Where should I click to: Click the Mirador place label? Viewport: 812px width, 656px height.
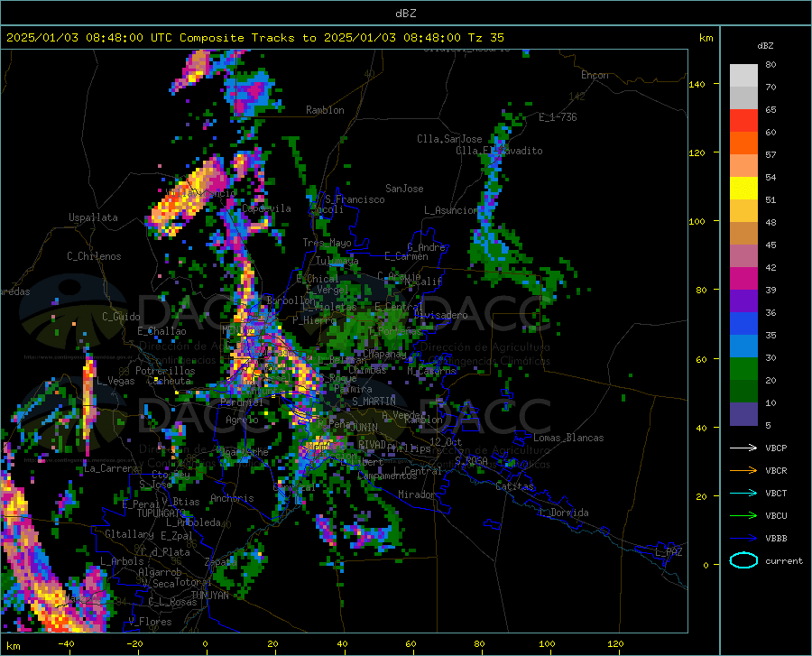click(x=416, y=494)
